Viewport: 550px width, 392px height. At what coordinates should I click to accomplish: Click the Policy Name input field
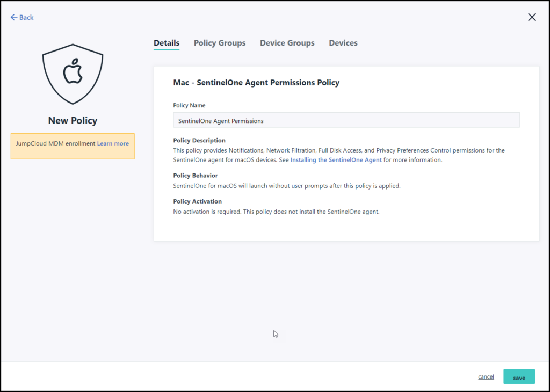(346, 120)
